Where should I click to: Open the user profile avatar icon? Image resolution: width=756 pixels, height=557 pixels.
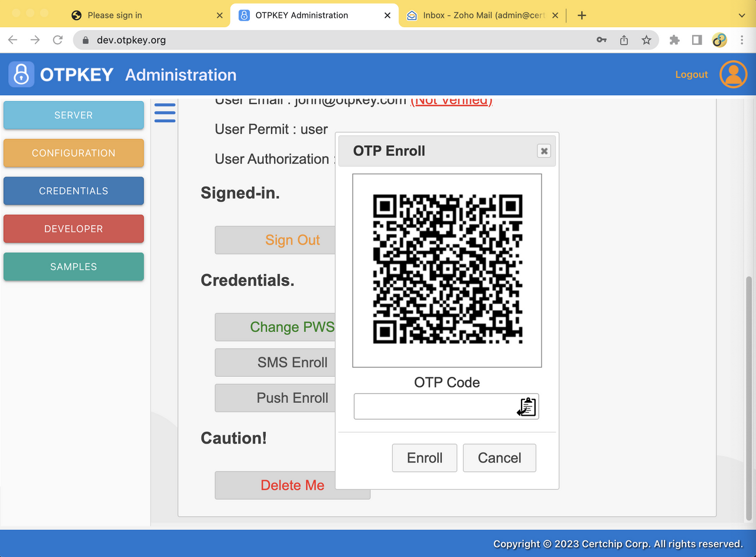point(734,74)
